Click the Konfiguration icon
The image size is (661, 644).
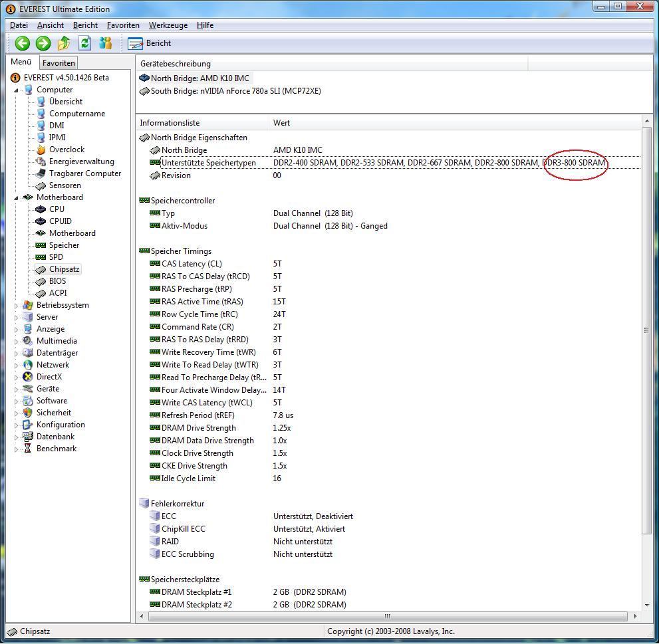[x=28, y=425]
